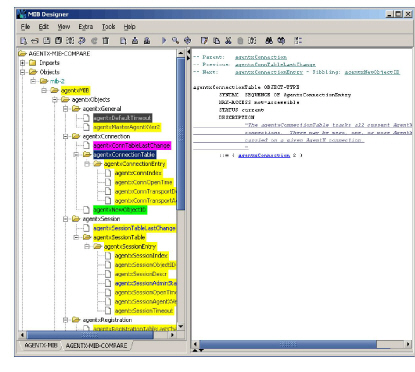Select the agentxConnOpenTime row
415x372 pixels.
click(x=144, y=182)
